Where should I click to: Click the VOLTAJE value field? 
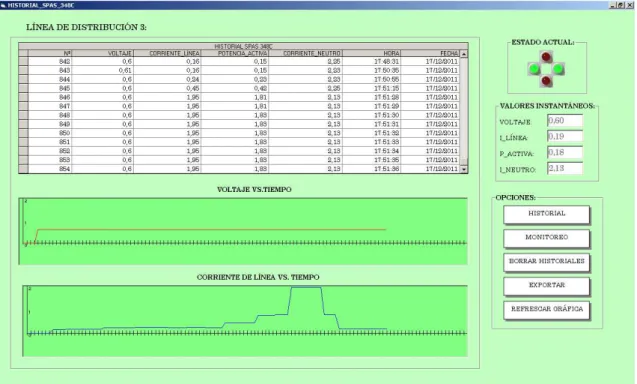click(x=565, y=121)
